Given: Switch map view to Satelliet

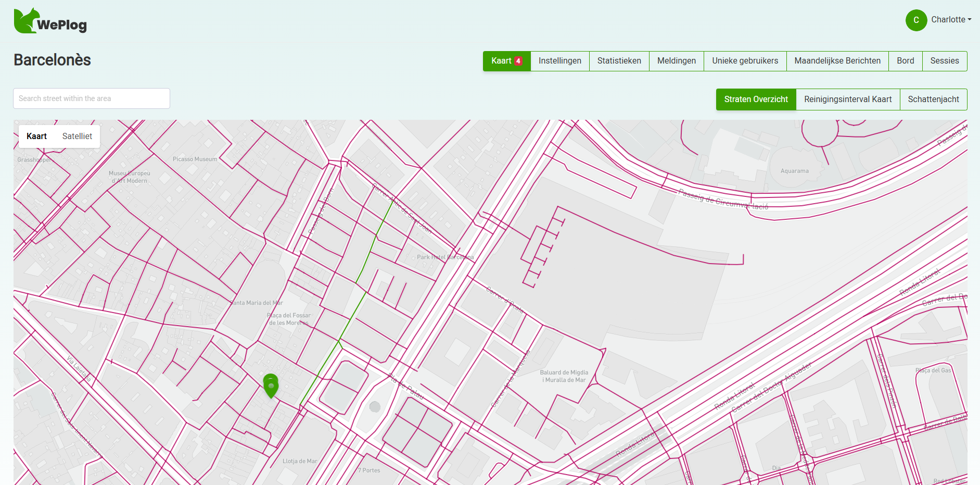Looking at the screenshot, I should coord(77,136).
